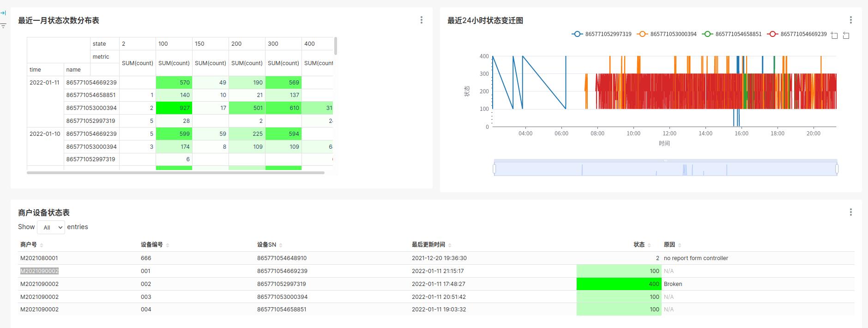Click cell 501 in pivot table

tap(247, 108)
